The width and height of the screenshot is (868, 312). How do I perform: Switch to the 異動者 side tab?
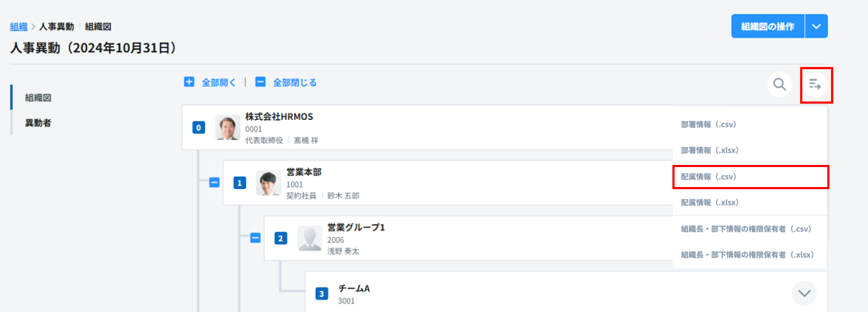tap(38, 123)
